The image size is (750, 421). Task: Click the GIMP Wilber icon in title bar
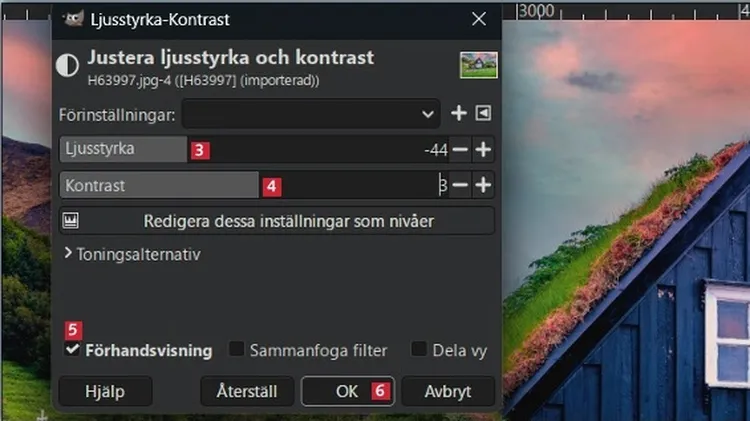point(73,19)
